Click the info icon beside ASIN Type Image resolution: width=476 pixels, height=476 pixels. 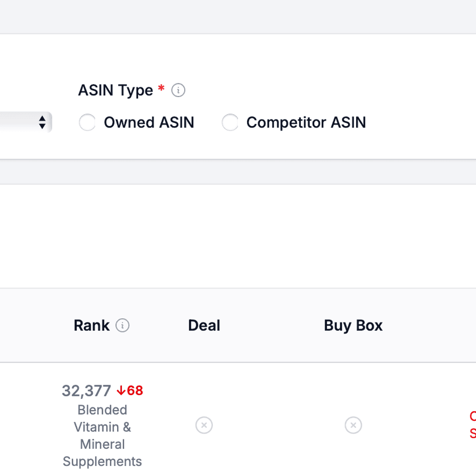point(178,90)
